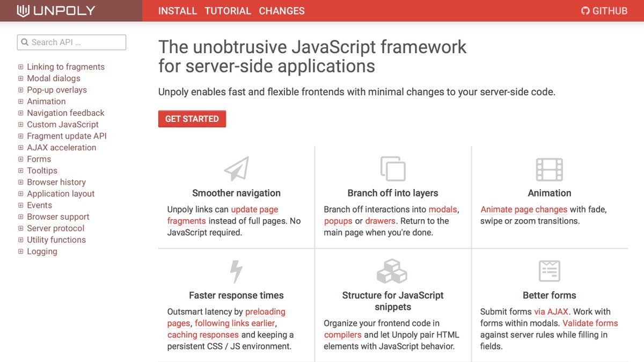The width and height of the screenshot is (644, 362).
Task: Open Application layout sidebar link
Action: 61,194
